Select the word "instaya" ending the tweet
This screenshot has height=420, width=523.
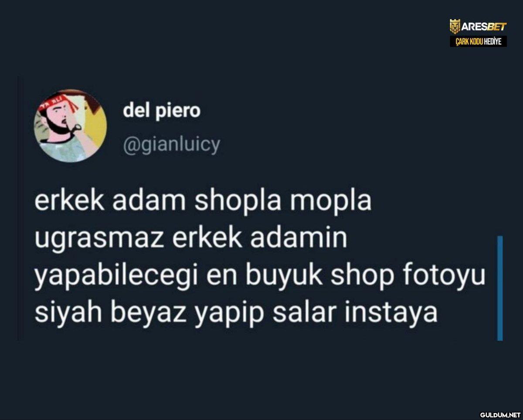pyautogui.click(x=391, y=312)
